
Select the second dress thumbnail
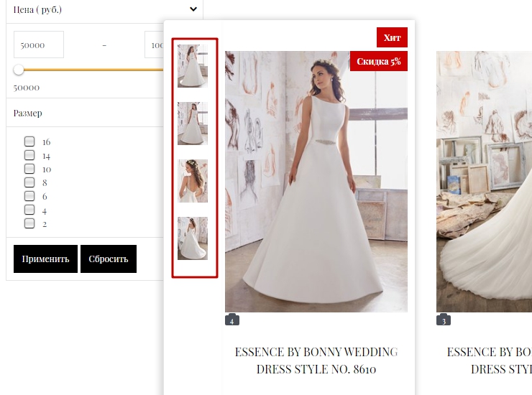[193, 124]
